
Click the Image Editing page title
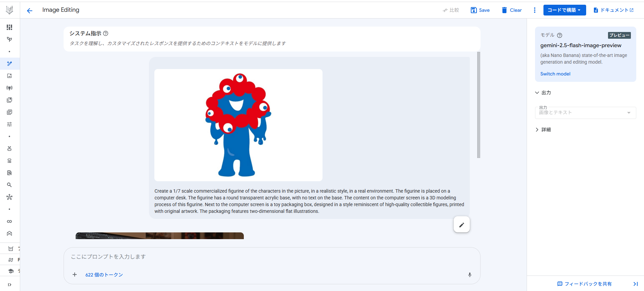[x=61, y=10]
